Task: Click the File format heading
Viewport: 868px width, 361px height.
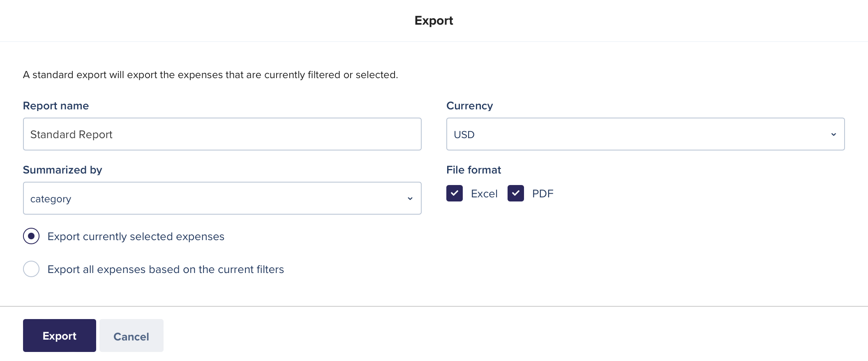Action: tap(473, 170)
